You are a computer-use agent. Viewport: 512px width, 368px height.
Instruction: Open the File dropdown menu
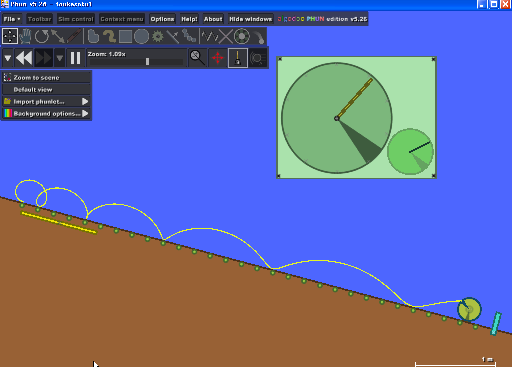coord(12,19)
